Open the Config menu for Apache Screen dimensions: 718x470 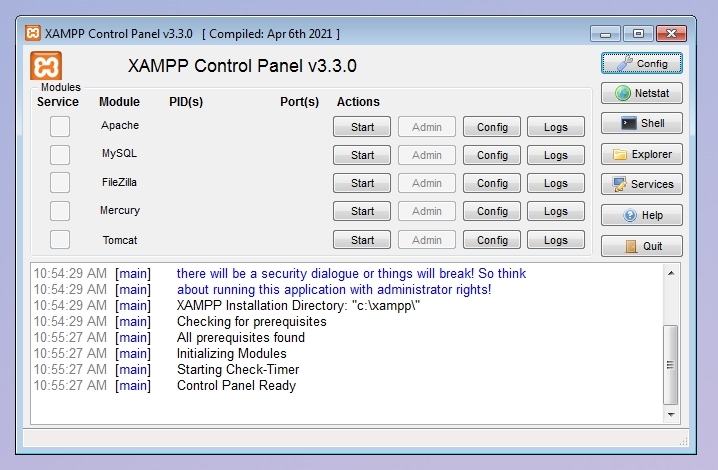[x=492, y=127]
